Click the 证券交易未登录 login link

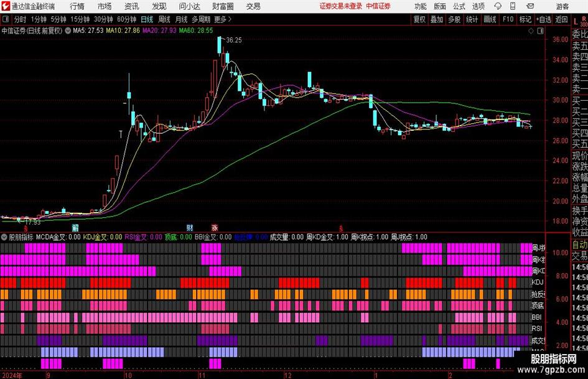click(x=341, y=6)
